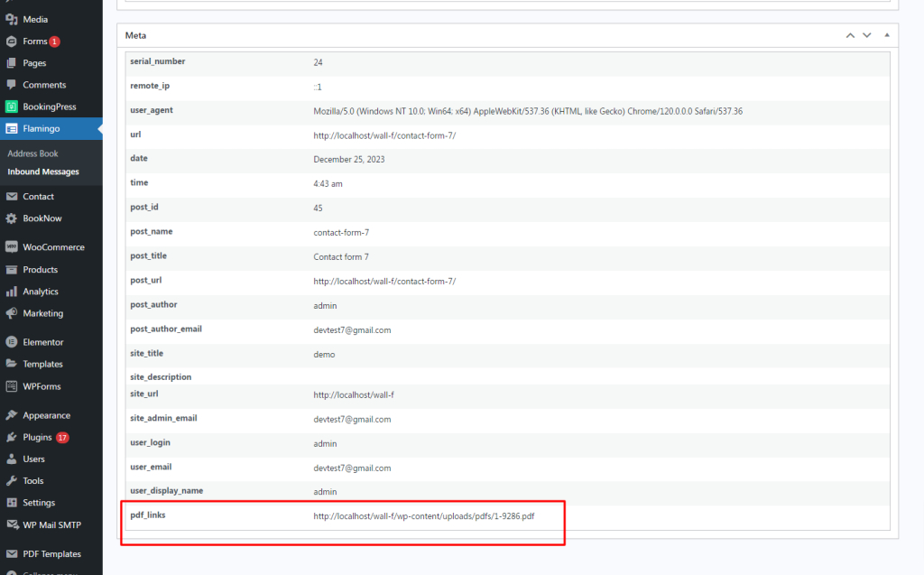
Task: Click the Plugins icon in sidebar
Action: 11,437
